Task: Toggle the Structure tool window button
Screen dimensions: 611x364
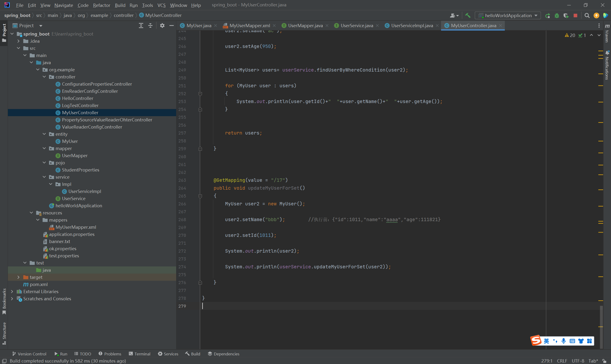Action: click(4, 333)
